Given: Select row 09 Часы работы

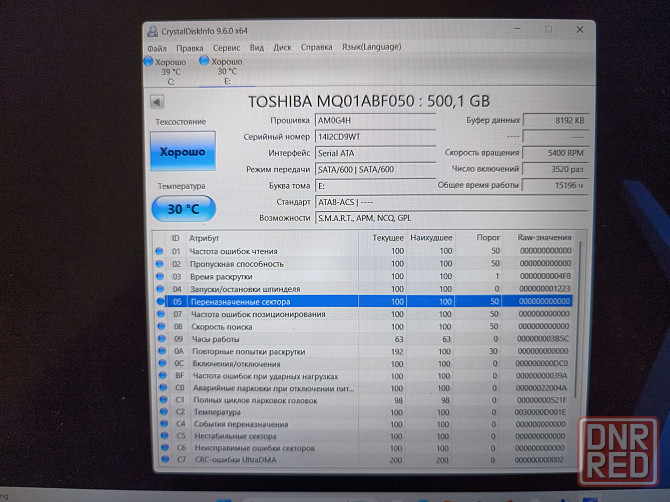Looking at the screenshot, I should tap(364, 339).
